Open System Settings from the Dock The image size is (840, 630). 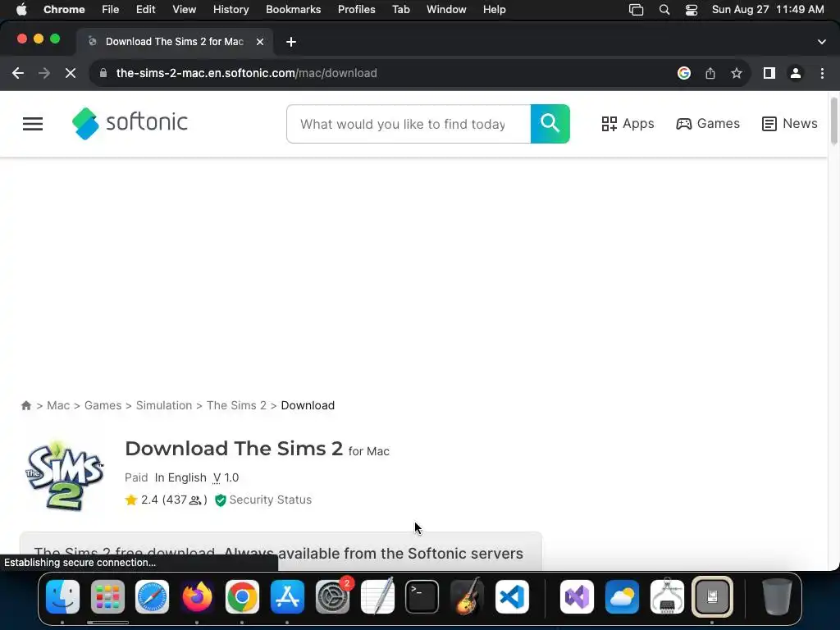(333, 597)
